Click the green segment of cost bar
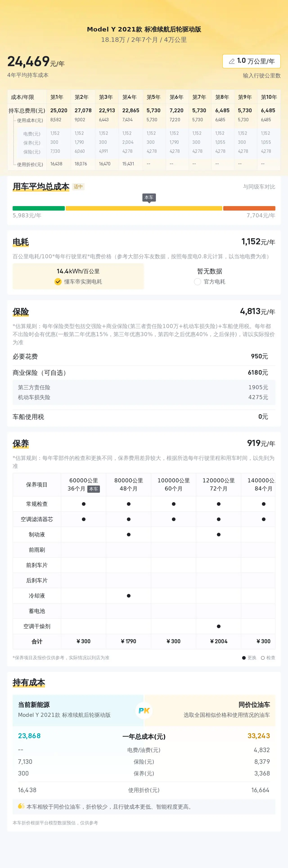This screenshot has width=288, height=868. pos(38,208)
